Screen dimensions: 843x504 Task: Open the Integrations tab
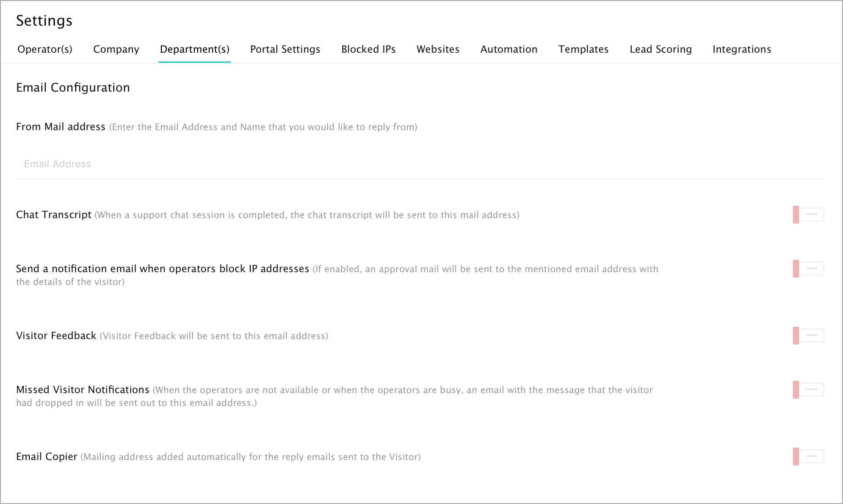tap(742, 49)
